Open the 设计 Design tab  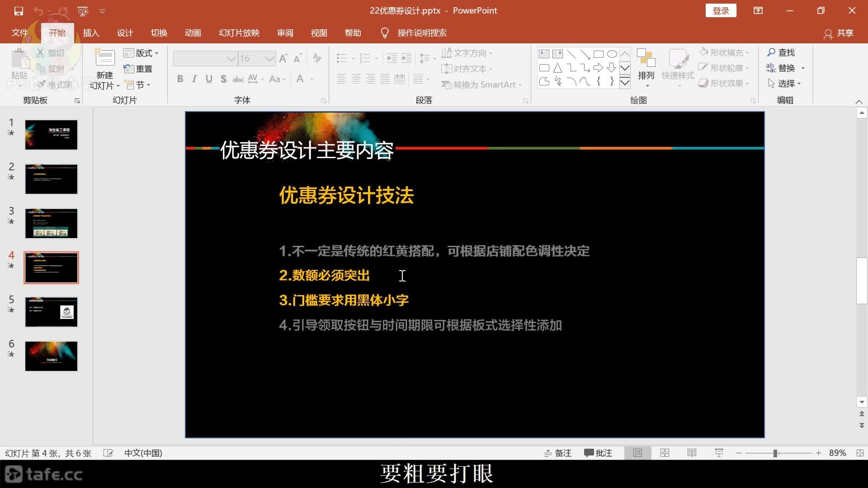[x=125, y=33]
